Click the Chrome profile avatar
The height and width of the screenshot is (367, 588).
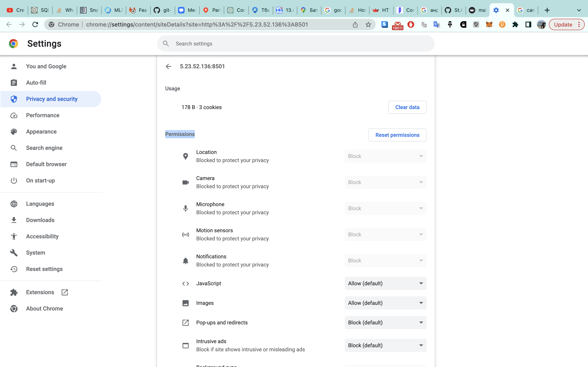pos(542,24)
